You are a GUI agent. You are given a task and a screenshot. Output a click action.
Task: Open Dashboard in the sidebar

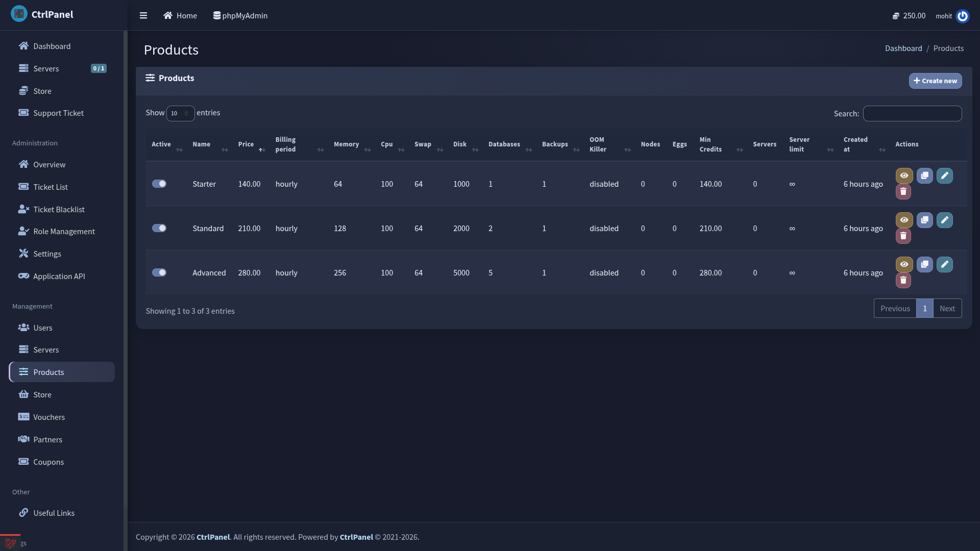click(62, 46)
